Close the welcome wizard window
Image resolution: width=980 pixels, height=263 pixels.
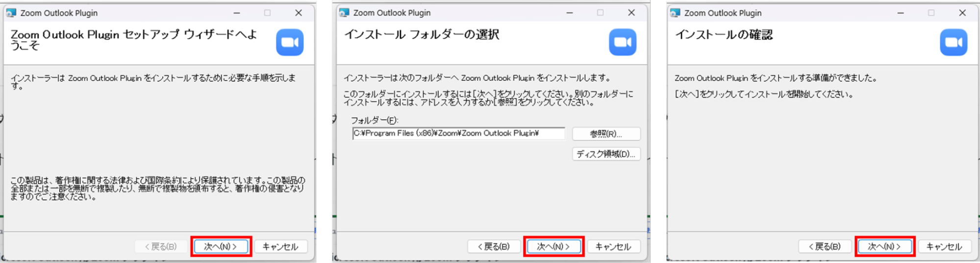[299, 13]
